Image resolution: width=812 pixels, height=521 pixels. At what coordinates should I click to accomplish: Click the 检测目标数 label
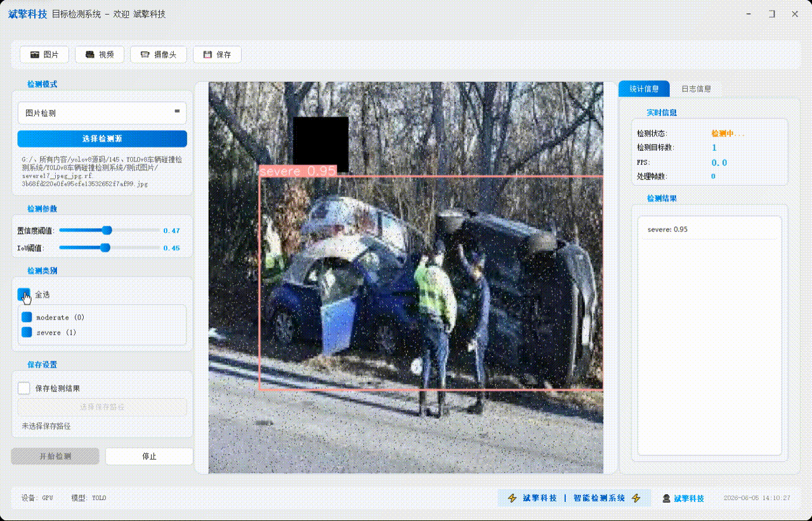click(x=655, y=148)
